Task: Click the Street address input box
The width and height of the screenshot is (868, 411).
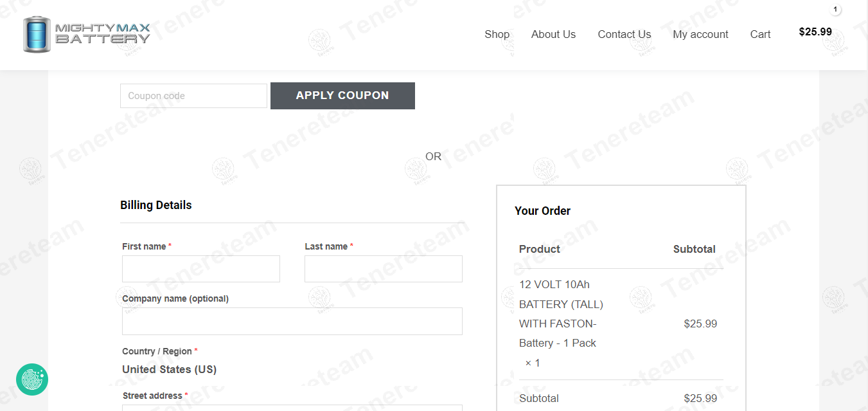Action: (x=292, y=407)
